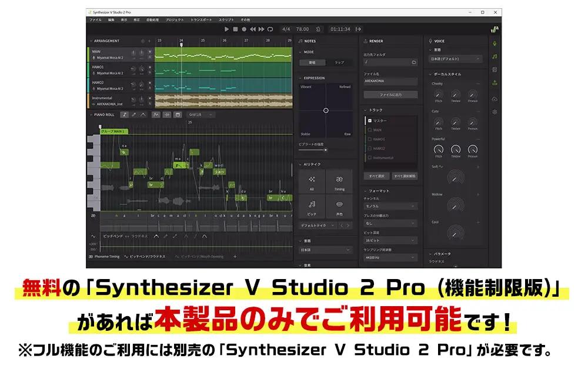
Task: Open the ファイル menu
Action: (95, 19)
